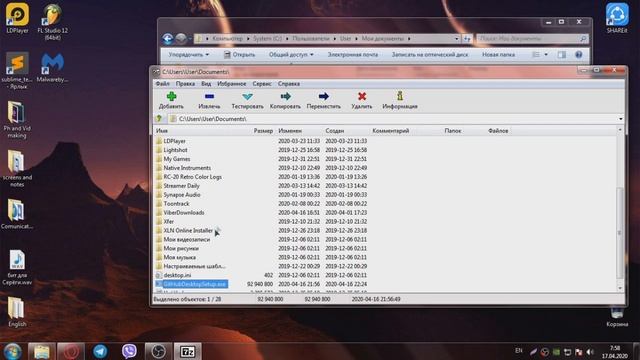Screen dimensions: 640x360
Task: Click the Explorer search box
Action: click(x=532, y=39)
